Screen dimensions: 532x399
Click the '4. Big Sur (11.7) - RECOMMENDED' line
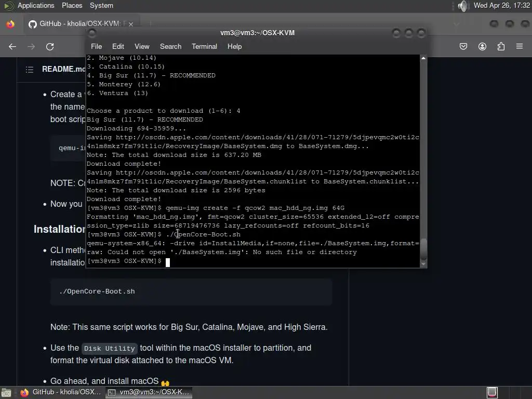(x=151, y=76)
